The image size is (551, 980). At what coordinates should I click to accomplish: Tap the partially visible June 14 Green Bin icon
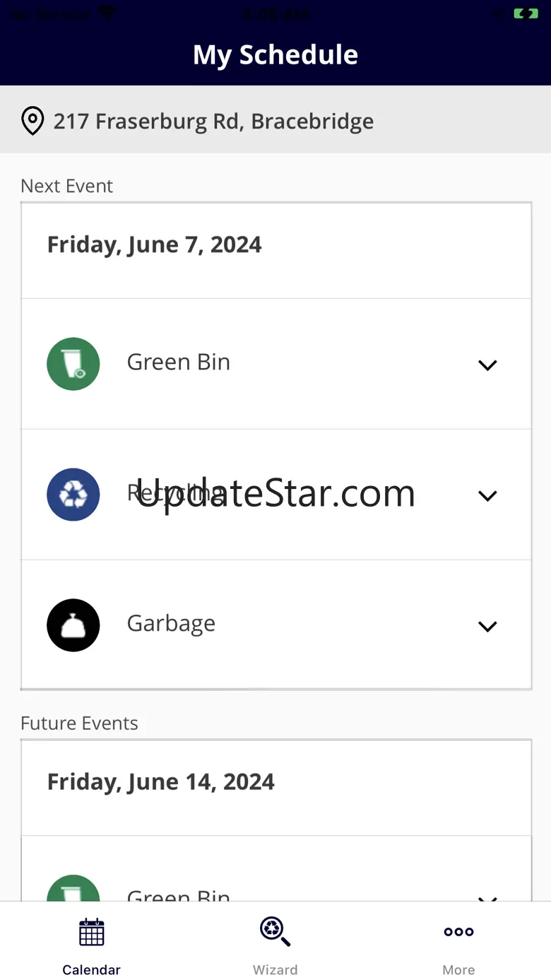(x=73, y=889)
